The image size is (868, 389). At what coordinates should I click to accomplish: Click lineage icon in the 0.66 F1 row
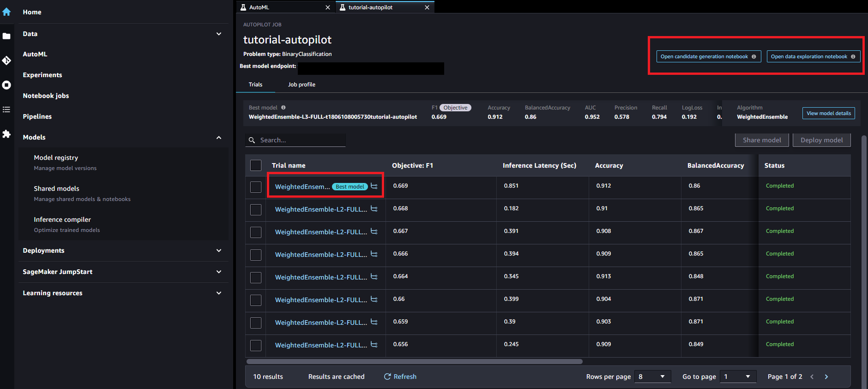click(x=374, y=299)
